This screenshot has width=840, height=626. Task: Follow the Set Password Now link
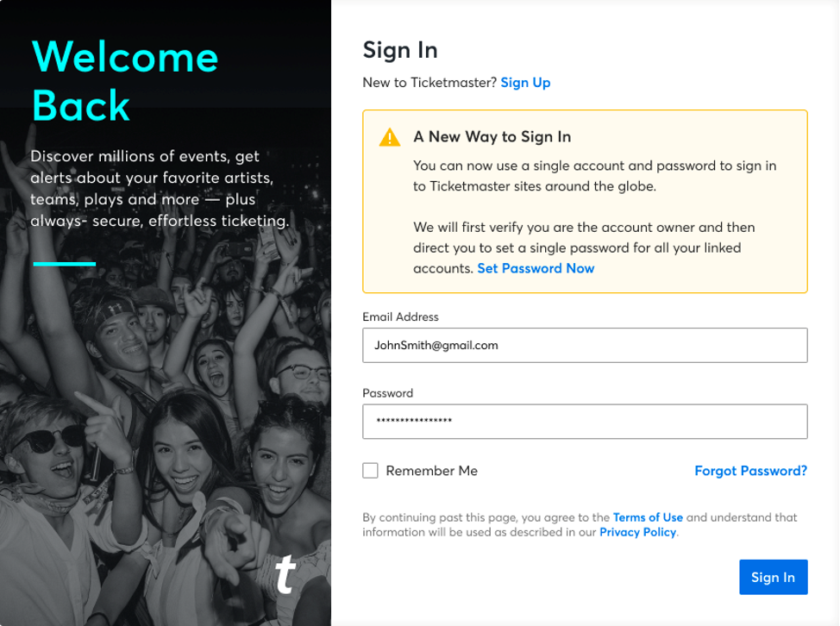(x=536, y=268)
